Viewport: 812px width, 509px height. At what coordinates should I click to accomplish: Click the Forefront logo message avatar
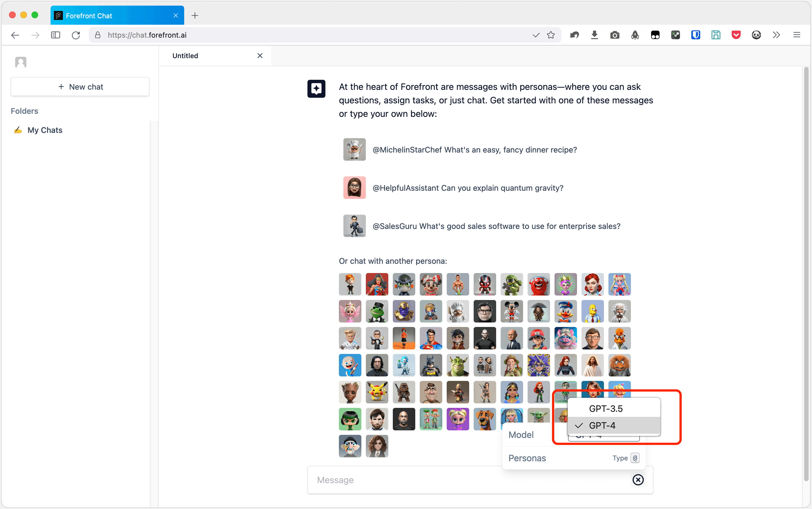point(316,88)
